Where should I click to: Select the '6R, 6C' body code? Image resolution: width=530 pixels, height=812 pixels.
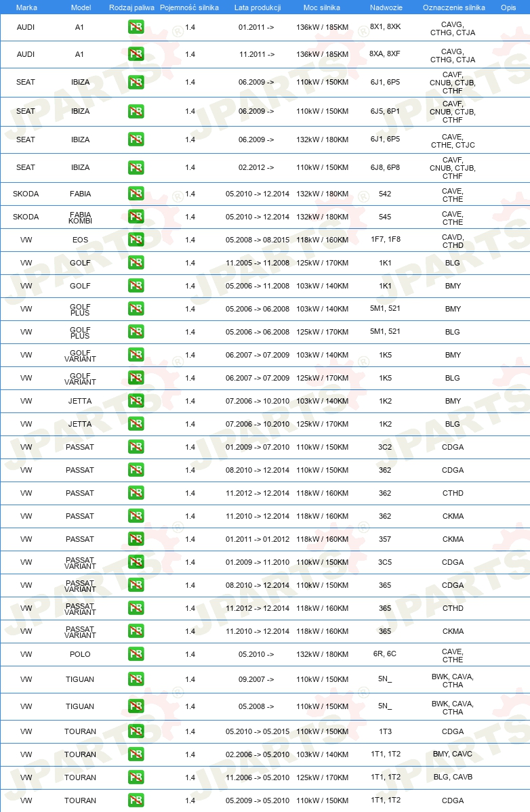pyautogui.click(x=385, y=654)
